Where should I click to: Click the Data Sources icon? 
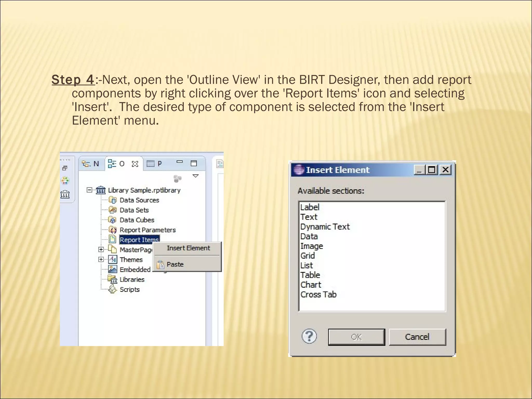click(x=113, y=200)
